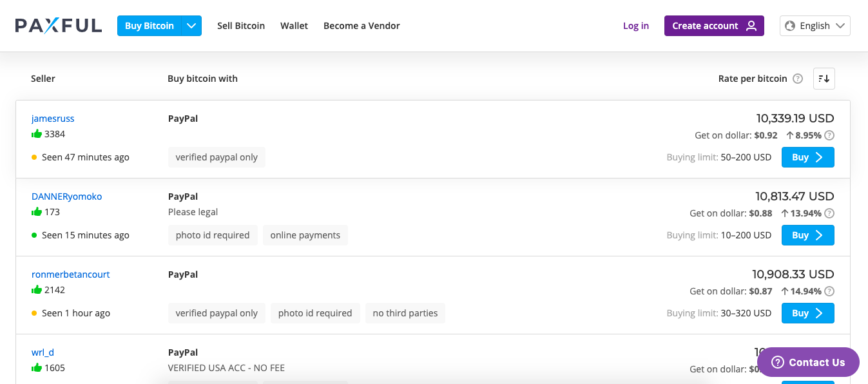Click the 10,908.33 USD rate
The image size is (868, 384).
click(x=793, y=274)
